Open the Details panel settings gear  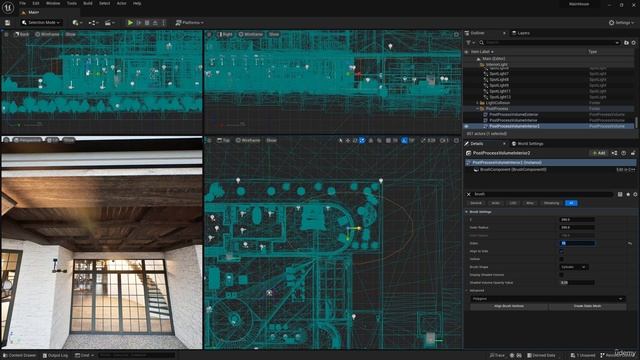[x=635, y=194]
